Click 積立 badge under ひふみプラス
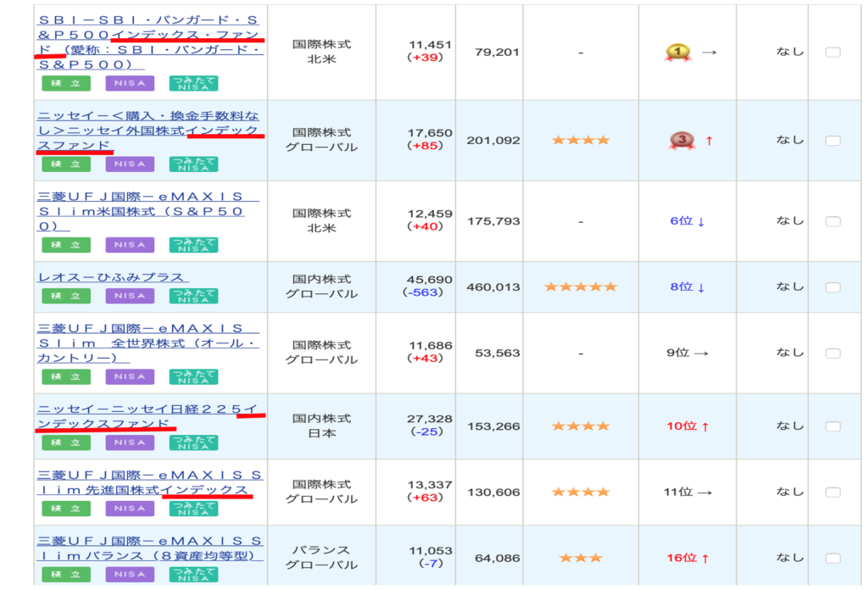 tap(66, 296)
